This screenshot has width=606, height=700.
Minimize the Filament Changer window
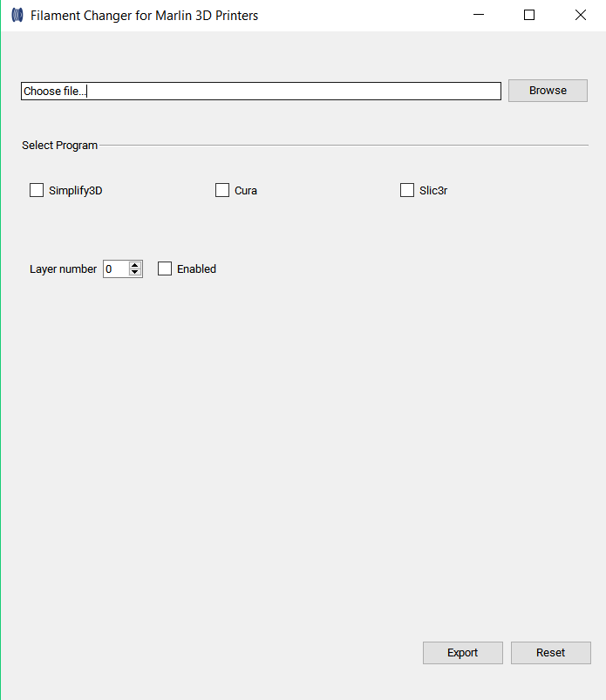point(479,15)
